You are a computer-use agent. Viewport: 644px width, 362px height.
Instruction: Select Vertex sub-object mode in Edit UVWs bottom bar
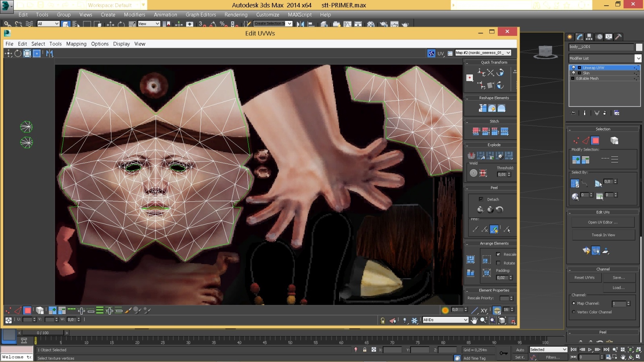[8, 310]
